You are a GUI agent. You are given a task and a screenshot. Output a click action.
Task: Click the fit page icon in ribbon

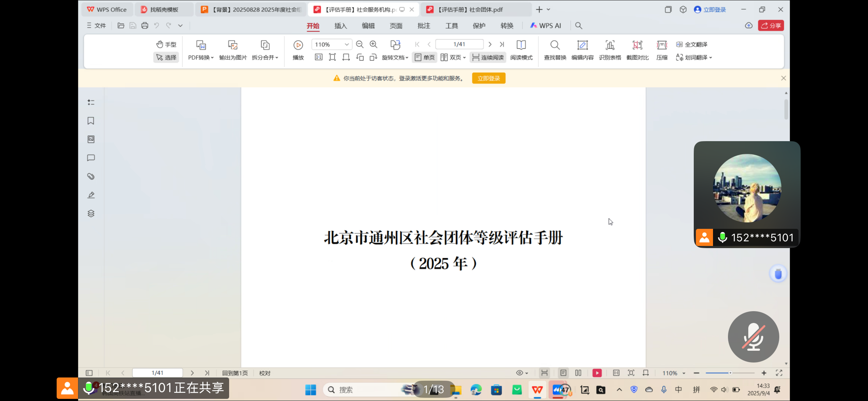coord(332,57)
